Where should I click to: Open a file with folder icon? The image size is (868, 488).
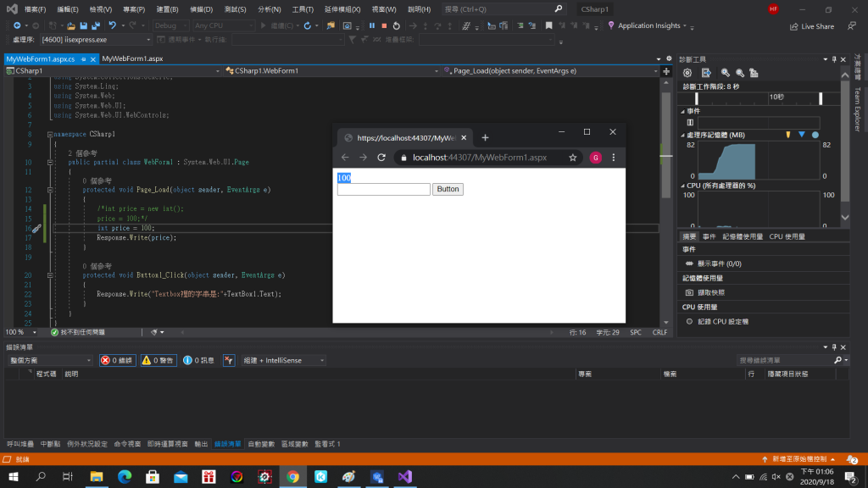[71, 25]
